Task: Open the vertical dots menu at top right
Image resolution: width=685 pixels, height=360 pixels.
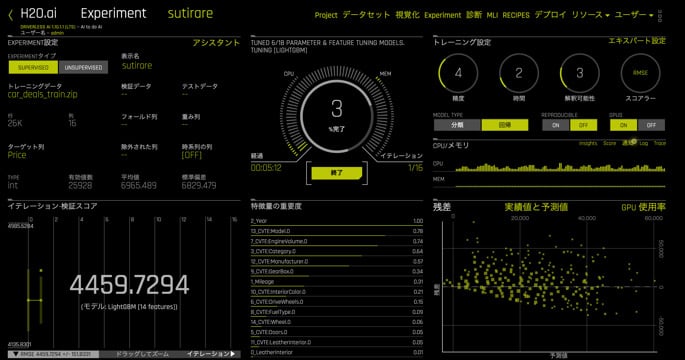Action: coord(660,16)
